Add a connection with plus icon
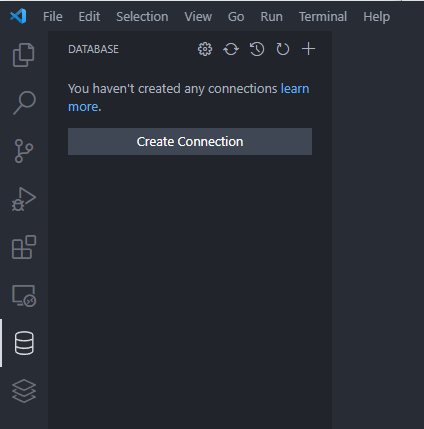The width and height of the screenshot is (424, 429). [x=308, y=49]
